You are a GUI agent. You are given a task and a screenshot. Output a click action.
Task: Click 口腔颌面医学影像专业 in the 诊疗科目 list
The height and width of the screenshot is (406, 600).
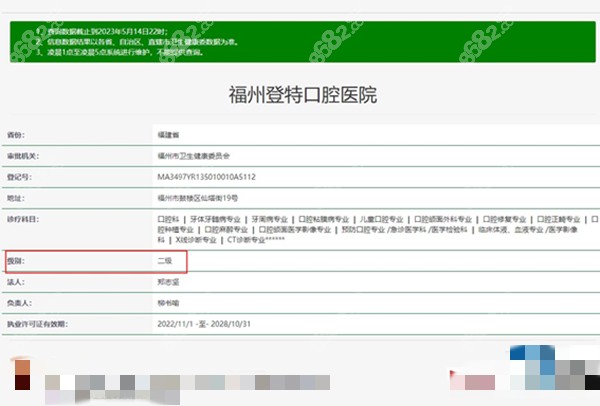(x=295, y=230)
